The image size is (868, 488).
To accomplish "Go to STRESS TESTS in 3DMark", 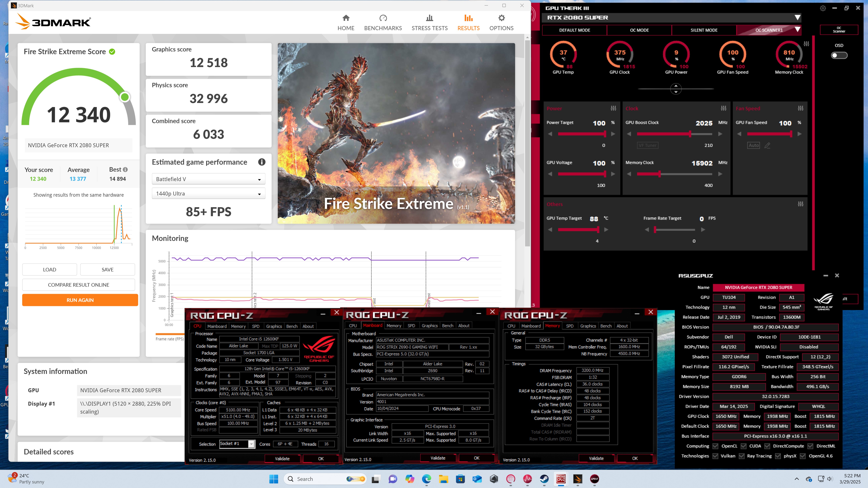I will 429,23.
